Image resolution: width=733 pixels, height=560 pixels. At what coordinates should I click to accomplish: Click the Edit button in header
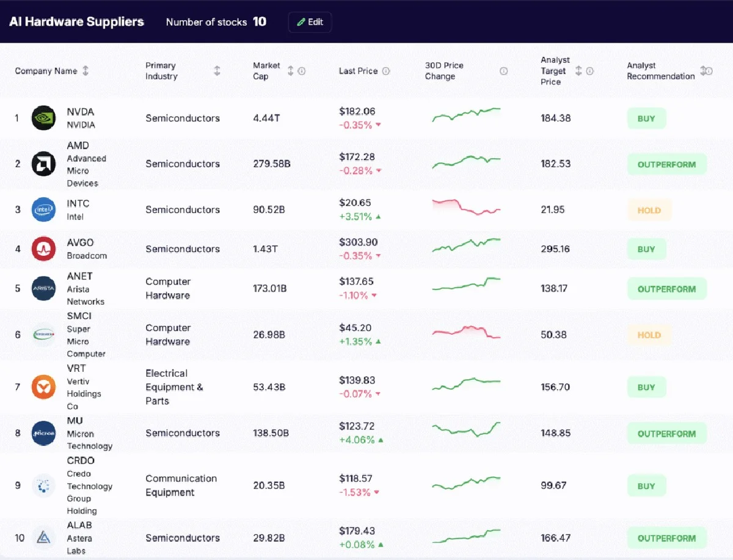click(x=310, y=22)
